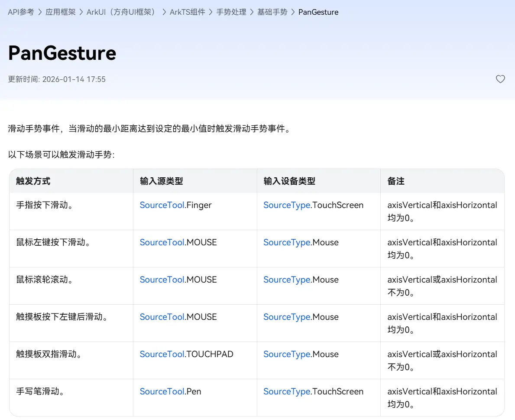515x420 pixels.
Task: Open SourceTool link in the Finger row
Action: pyautogui.click(x=162, y=205)
